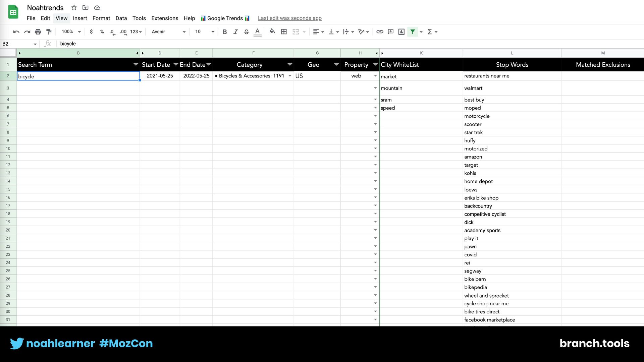644x362 pixels.
Task: Click the undo arrow icon
Action: coord(16,32)
